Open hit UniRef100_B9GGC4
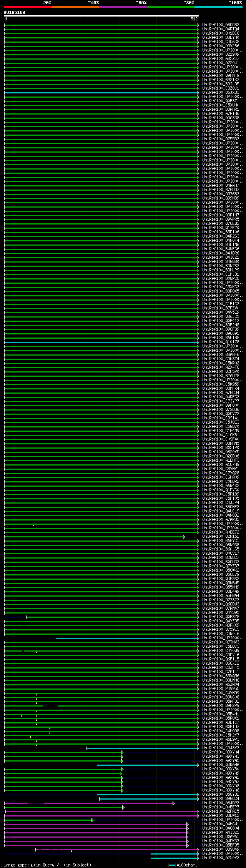The height and width of the screenshot is (868, 246). (x=221, y=799)
